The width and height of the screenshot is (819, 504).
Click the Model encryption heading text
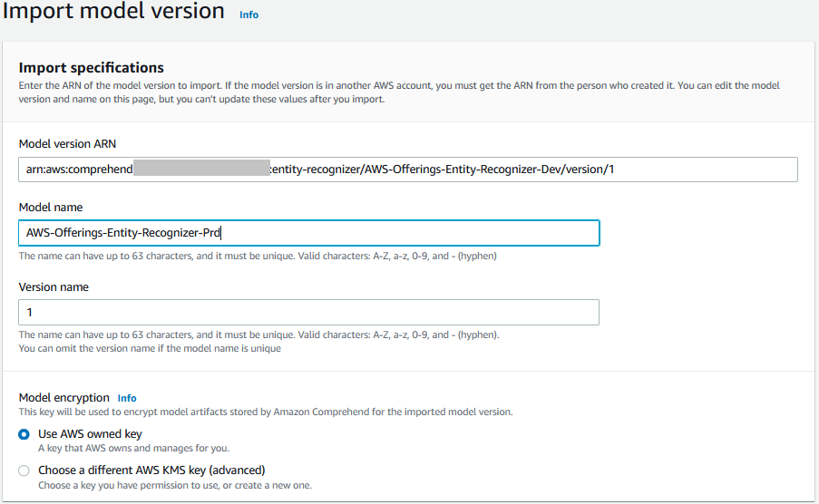[x=64, y=397]
